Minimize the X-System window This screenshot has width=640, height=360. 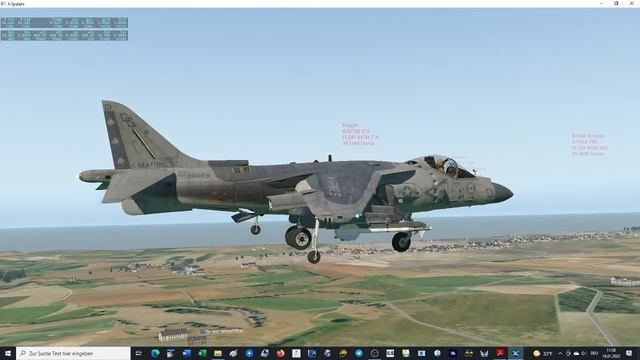click(602, 4)
